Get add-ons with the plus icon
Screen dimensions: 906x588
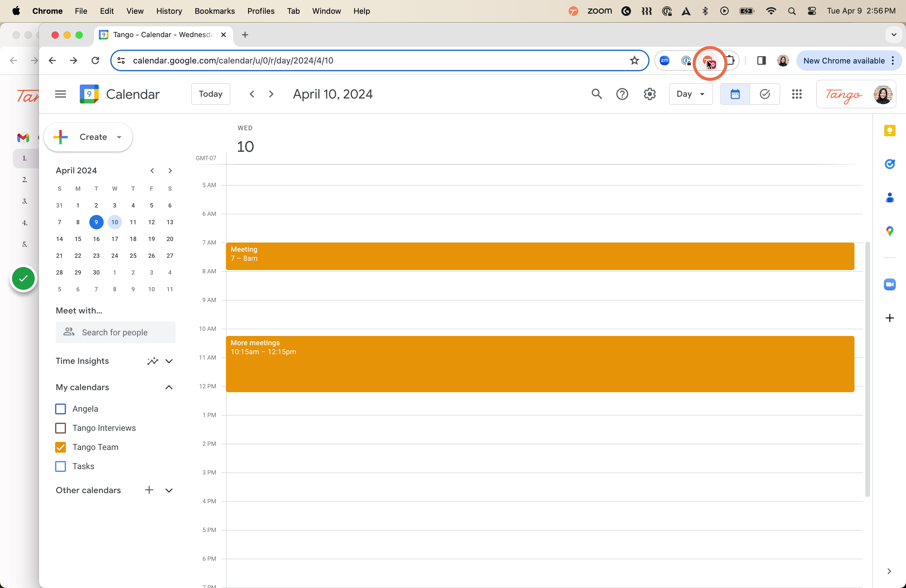(890, 318)
